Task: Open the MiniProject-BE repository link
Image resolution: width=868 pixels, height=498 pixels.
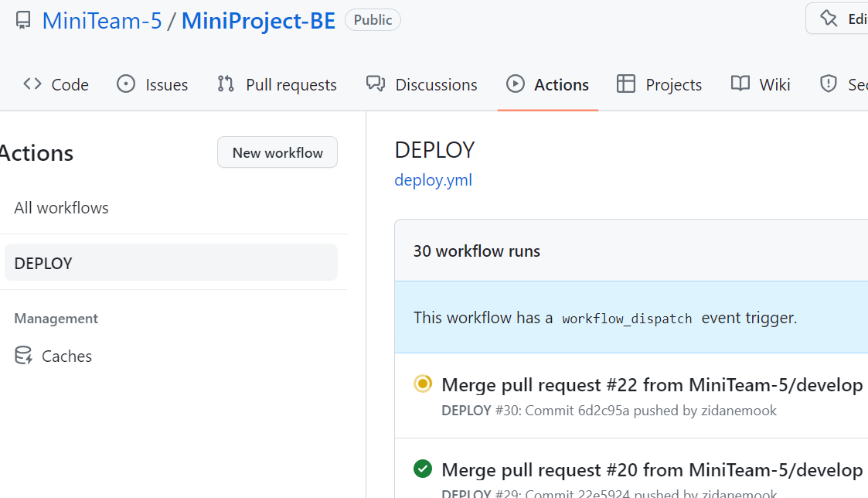Action: pos(258,21)
